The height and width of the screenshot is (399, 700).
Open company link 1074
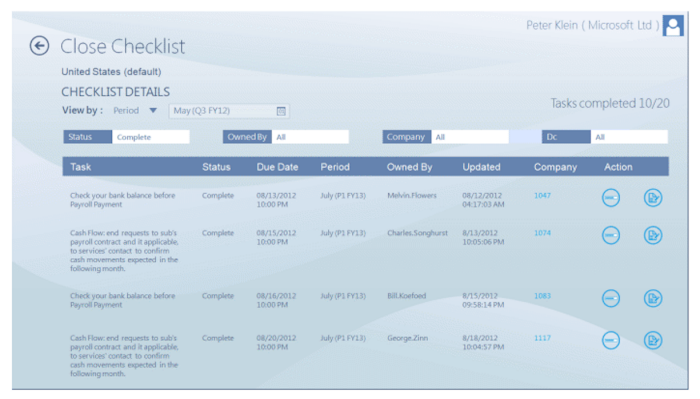click(x=542, y=233)
